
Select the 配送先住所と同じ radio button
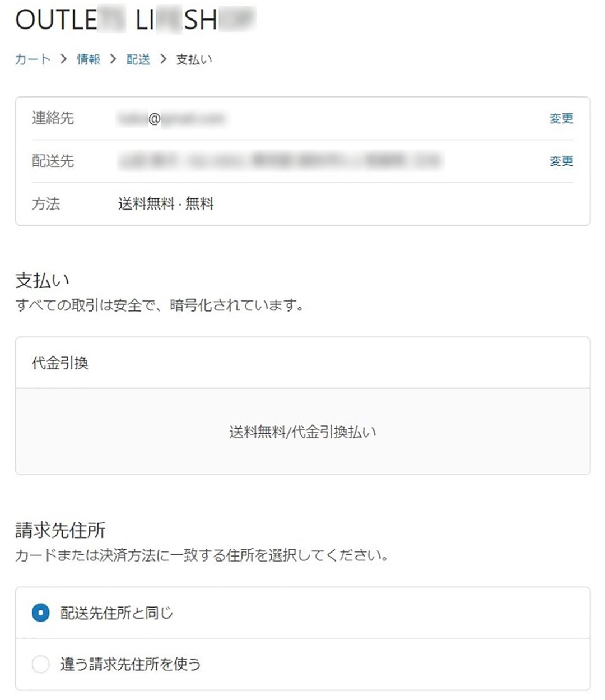click(41, 613)
